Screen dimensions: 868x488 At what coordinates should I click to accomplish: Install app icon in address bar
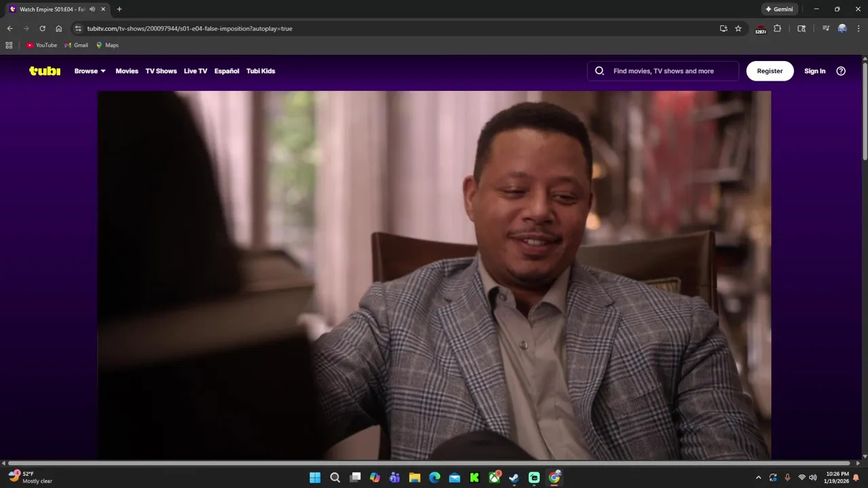click(724, 28)
